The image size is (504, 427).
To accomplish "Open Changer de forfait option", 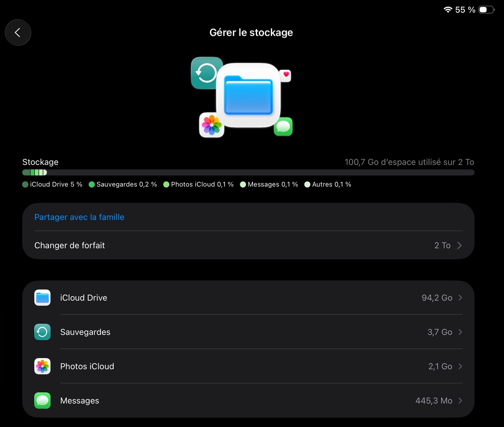I will click(248, 245).
